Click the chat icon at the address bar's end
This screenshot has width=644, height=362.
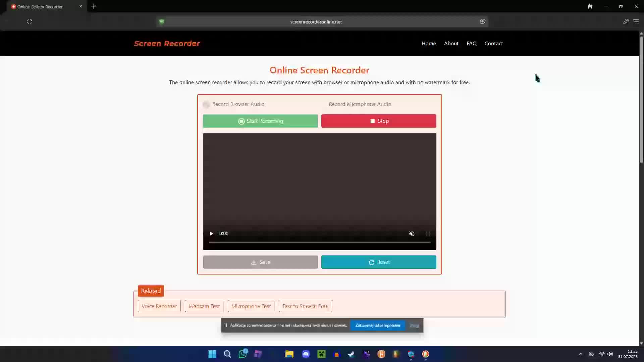pos(482,21)
